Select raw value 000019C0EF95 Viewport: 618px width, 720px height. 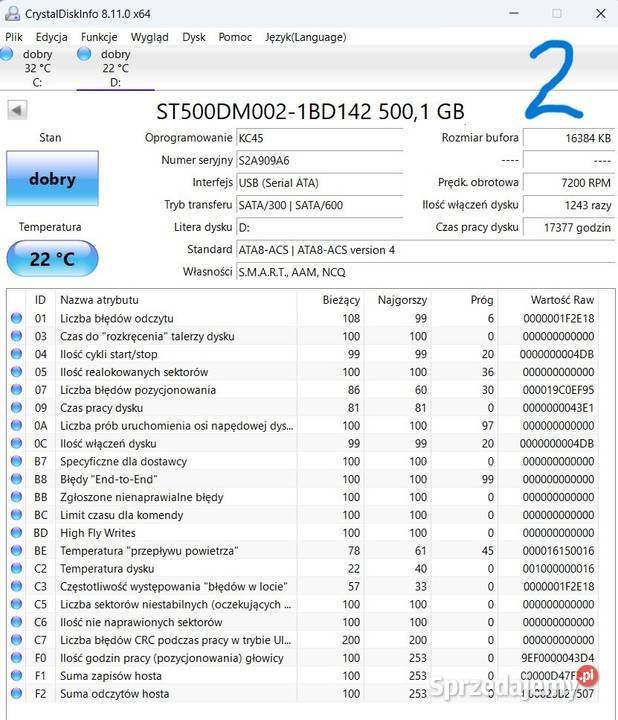click(558, 390)
